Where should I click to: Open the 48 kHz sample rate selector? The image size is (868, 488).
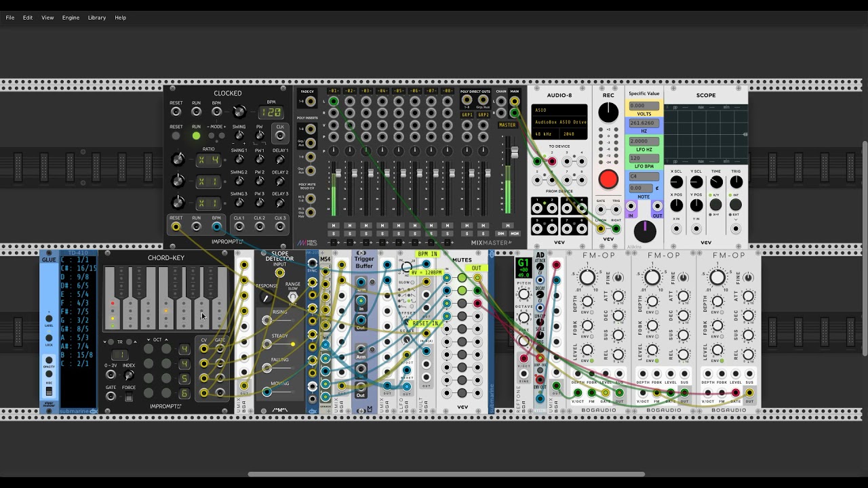(547, 134)
